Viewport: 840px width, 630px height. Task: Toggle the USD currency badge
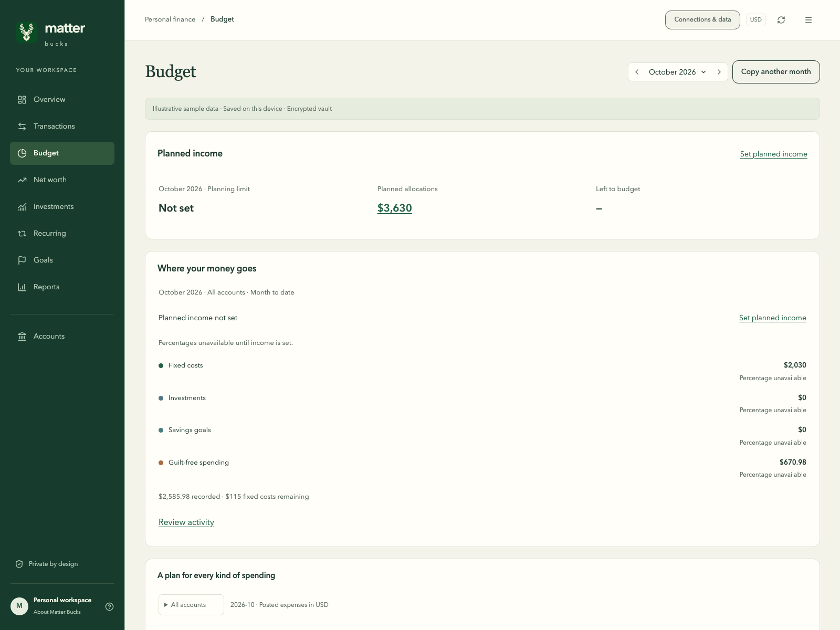tap(756, 20)
